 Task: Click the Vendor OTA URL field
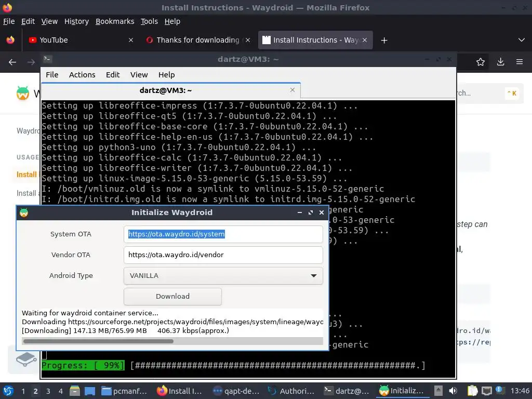pyautogui.click(x=223, y=255)
